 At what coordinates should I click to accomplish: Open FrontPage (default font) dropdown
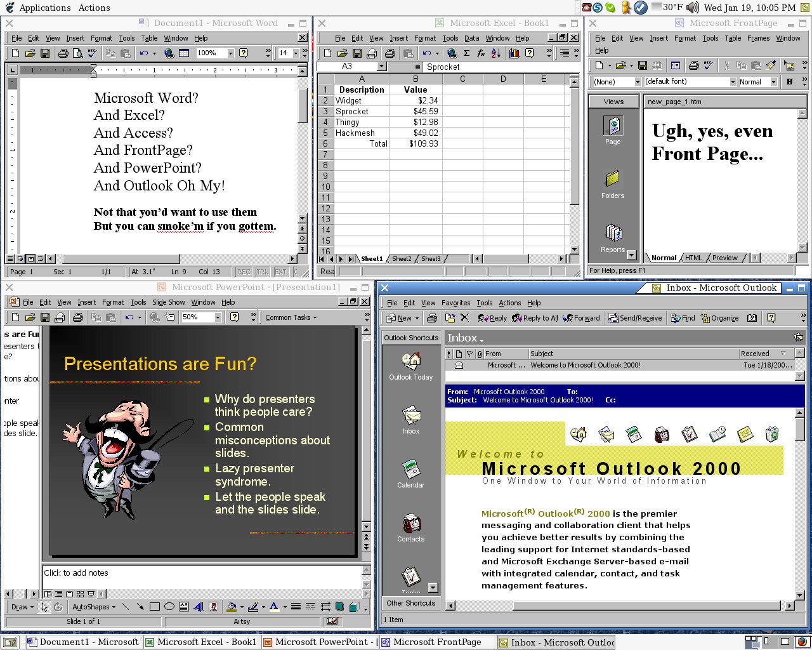click(733, 82)
